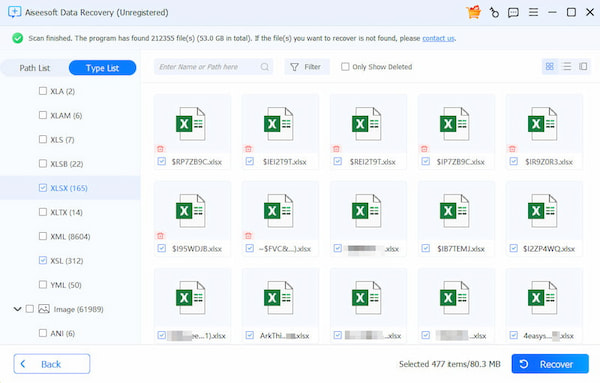
Task: Switch to thumbnail grid view
Action: coord(549,67)
